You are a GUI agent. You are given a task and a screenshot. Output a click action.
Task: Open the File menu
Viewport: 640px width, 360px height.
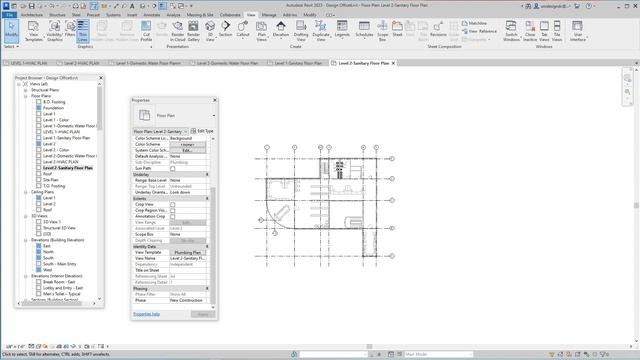pos(9,15)
